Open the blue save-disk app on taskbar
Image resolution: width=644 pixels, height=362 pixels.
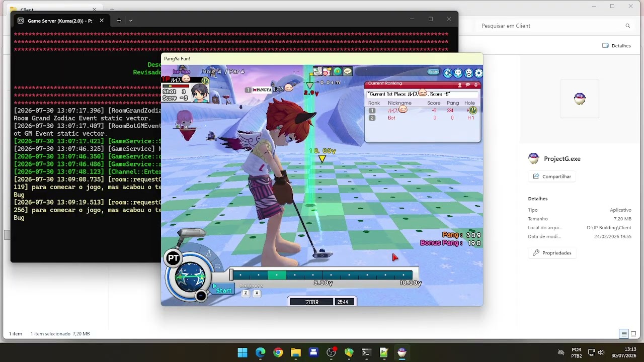point(313,352)
